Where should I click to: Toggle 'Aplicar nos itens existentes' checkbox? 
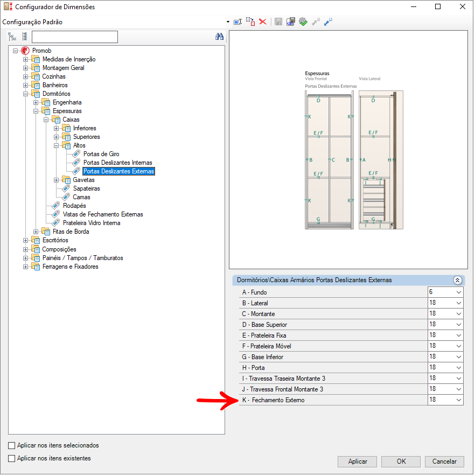12,459
